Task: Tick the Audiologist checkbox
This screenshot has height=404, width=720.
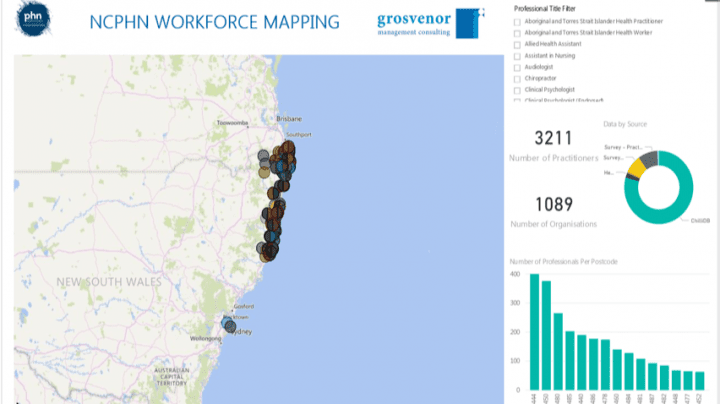Action: tap(516, 67)
